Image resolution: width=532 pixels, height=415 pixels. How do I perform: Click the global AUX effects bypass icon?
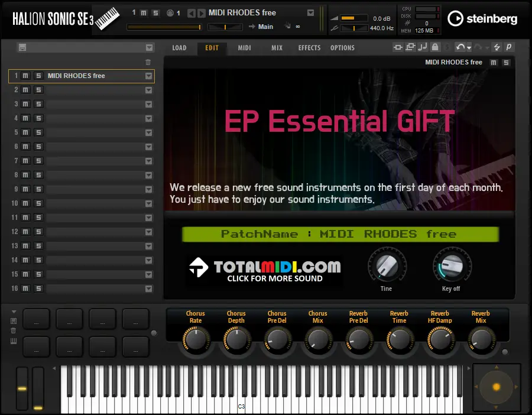point(411,47)
